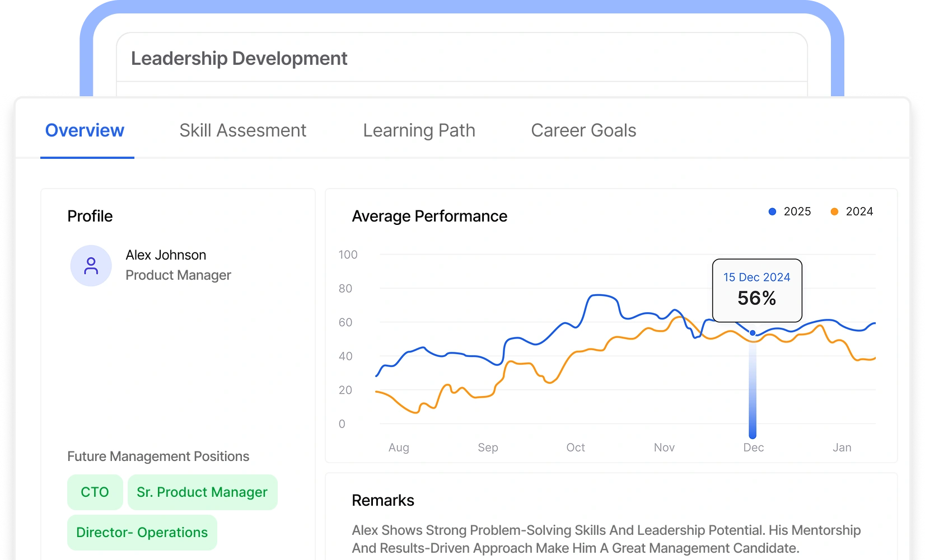Click the 60 y-axis value

pos(345,322)
